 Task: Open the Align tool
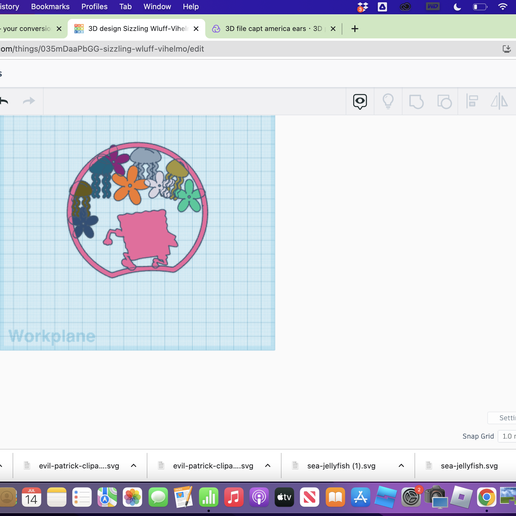(x=472, y=101)
